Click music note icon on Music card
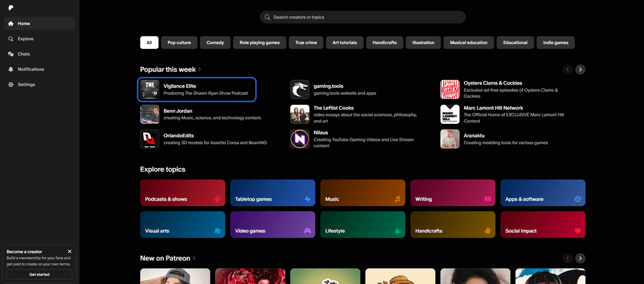The height and width of the screenshot is (284, 644). click(397, 199)
